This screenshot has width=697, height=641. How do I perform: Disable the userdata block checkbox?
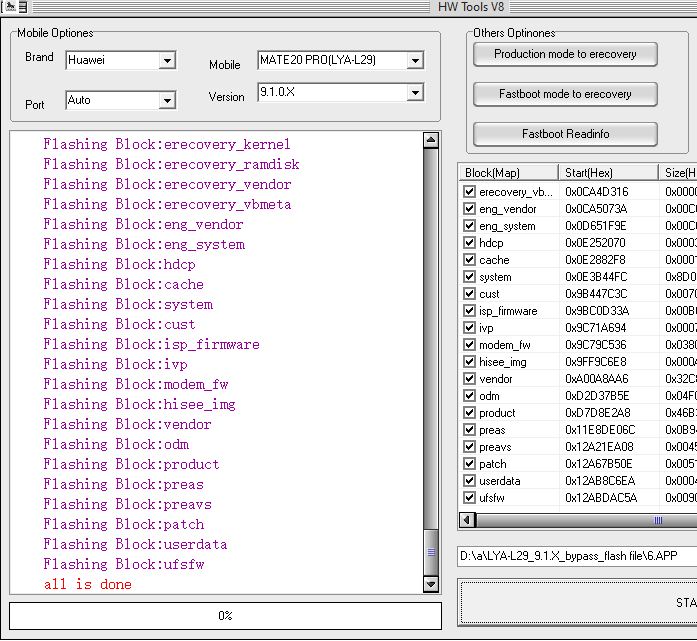tap(470, 481)
